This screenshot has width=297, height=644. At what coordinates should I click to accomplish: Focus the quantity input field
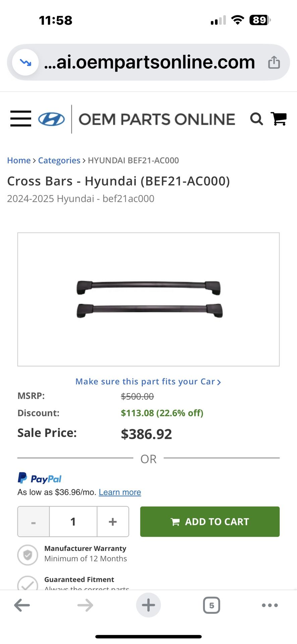coord(73,522)
